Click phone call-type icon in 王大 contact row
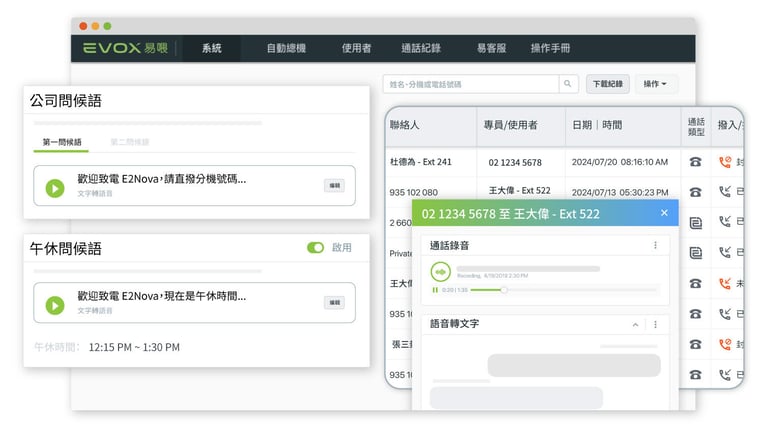Screen dimensions: 763x429 click(x=695, y=284)
